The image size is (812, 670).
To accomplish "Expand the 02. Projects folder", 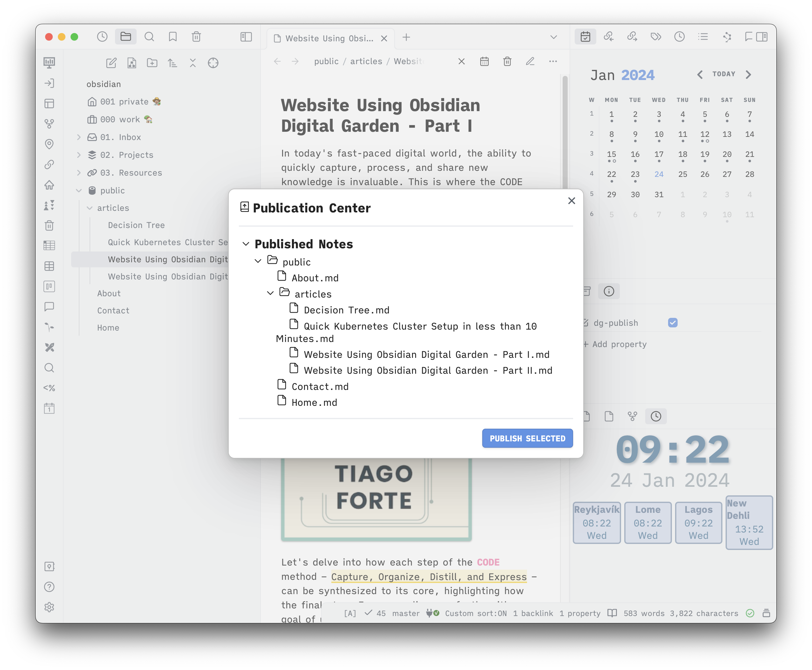I will tap(79, 155).
